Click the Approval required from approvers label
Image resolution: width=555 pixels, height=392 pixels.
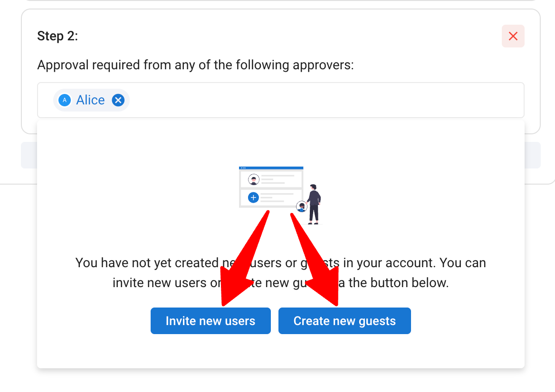(x=195, y=65)
